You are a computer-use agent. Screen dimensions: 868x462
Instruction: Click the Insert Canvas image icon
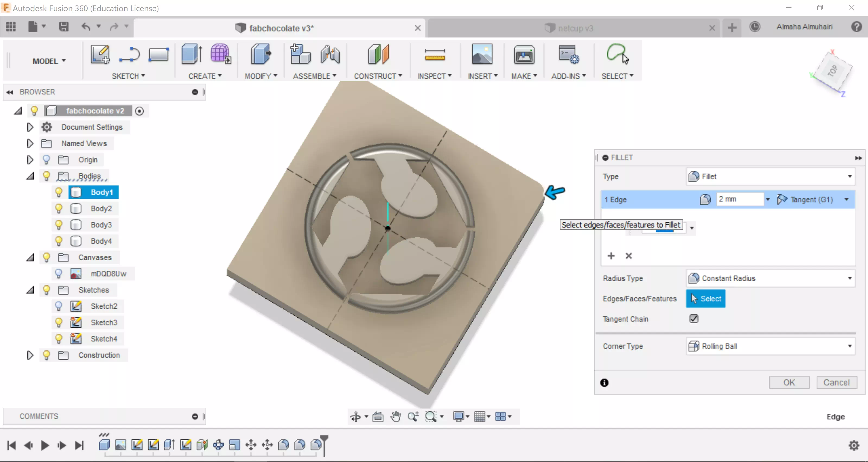482,55
